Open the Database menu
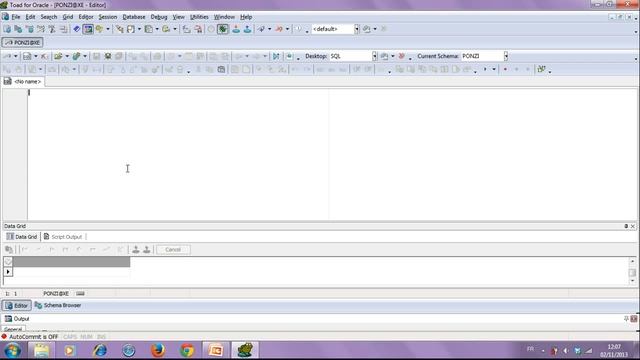This screenshot has height=360, width=640. coord(134,17)
